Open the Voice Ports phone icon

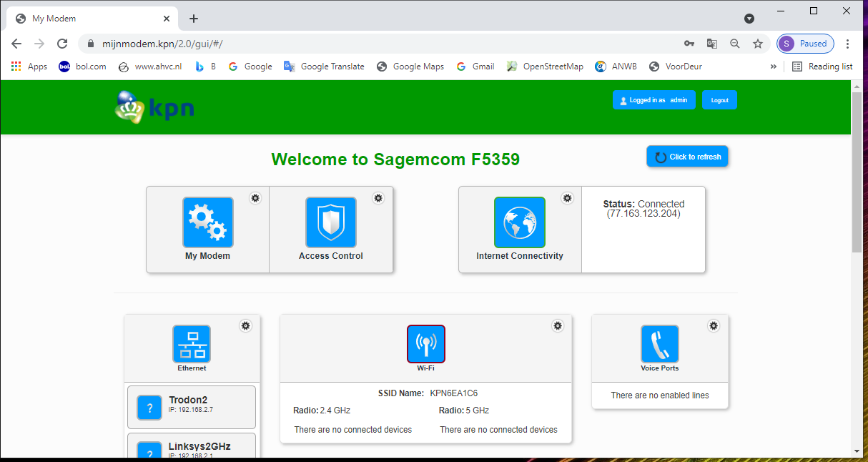[660, 344]
